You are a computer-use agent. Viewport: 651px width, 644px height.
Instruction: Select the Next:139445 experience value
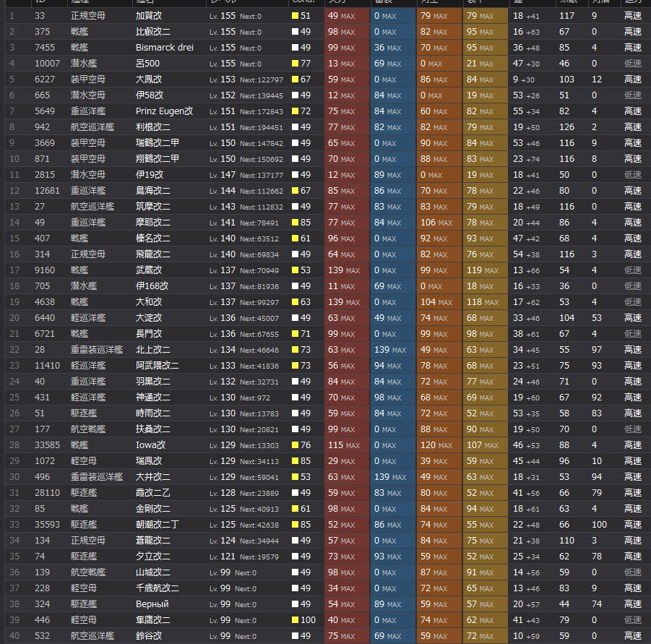coord(262,96)
